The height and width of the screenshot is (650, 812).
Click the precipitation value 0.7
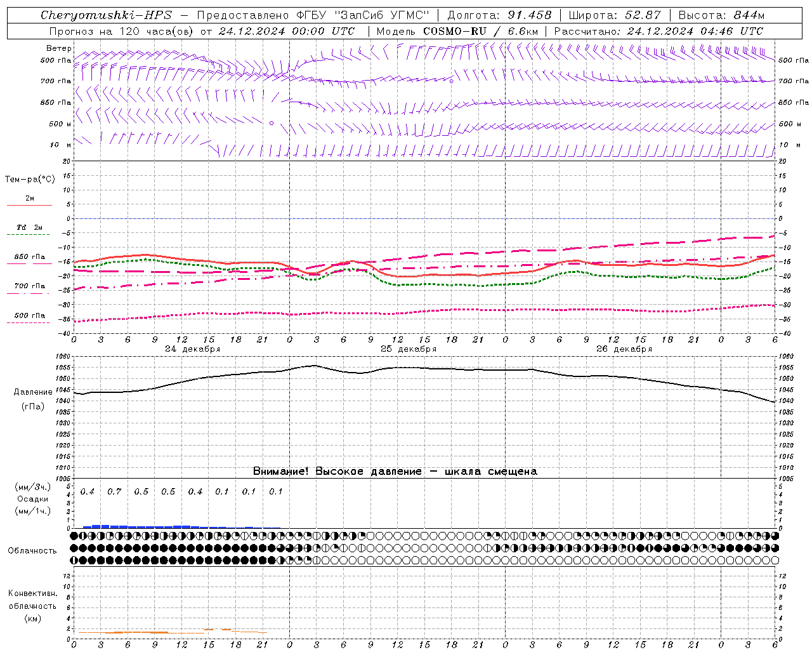[x=114, y=492]
